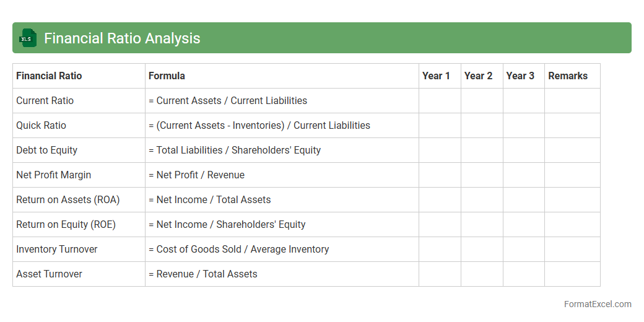Select the Inventory Turnover formula cell
The height and width of the screenshot is (322, 644).
click(x=238, y=250)
